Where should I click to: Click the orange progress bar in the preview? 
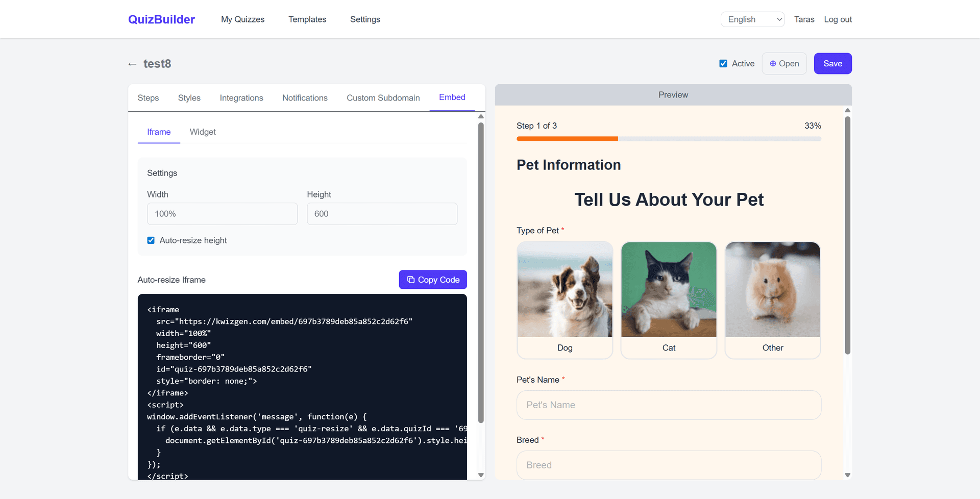[x=567, y=138]
